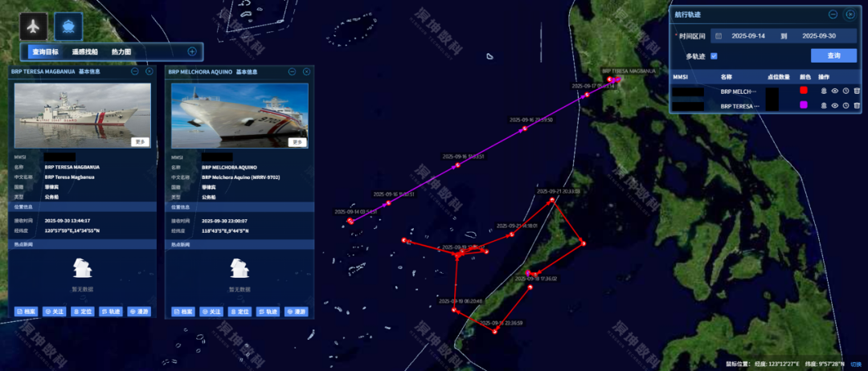Click the 查询 button in track panel
The image size is (868, 371).
833,56
